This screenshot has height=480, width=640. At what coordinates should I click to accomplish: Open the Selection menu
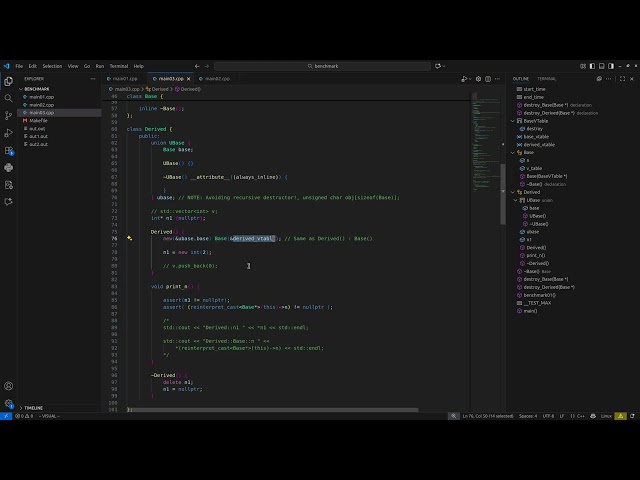tap(52, 66)
